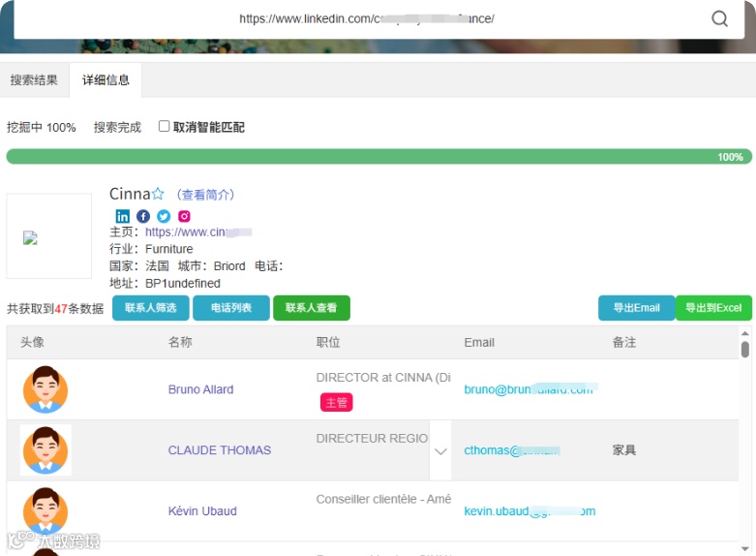
Task: Click the 名称 column header
Action: 180,342
